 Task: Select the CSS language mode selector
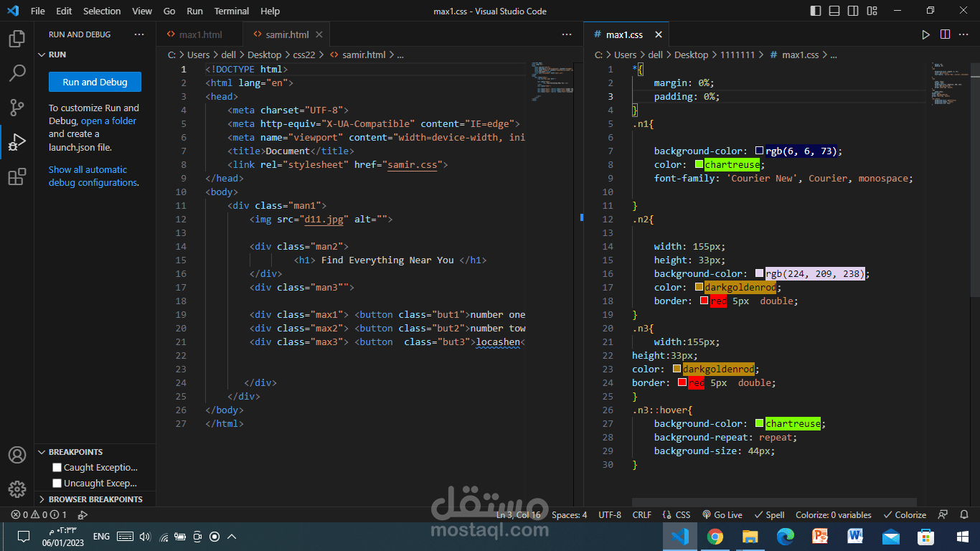(x=677, y=514)
